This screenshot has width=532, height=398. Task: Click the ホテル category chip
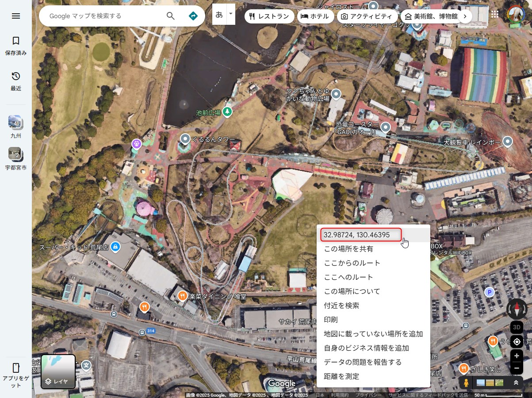click(x=315, y=16)
